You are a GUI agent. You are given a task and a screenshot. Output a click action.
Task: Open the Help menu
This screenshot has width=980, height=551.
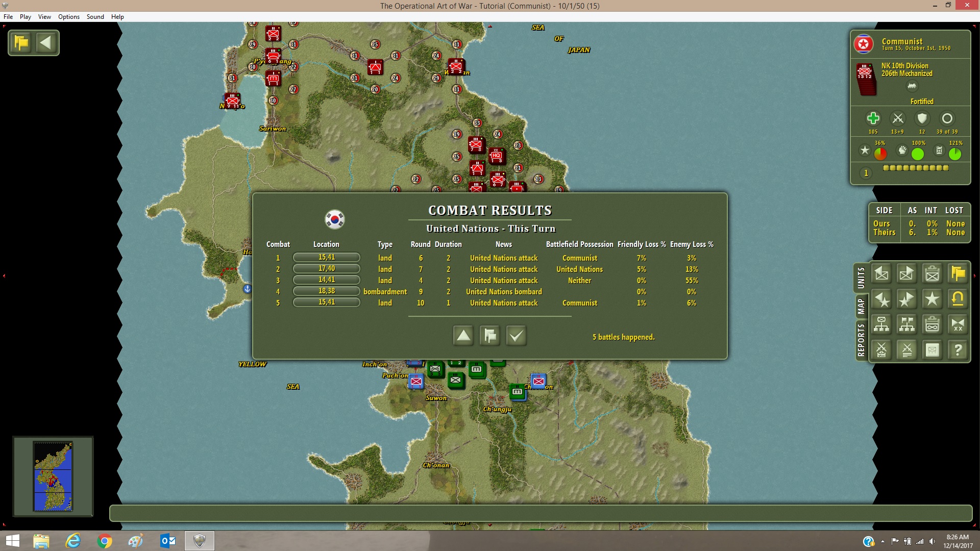(x=117, y=16)
